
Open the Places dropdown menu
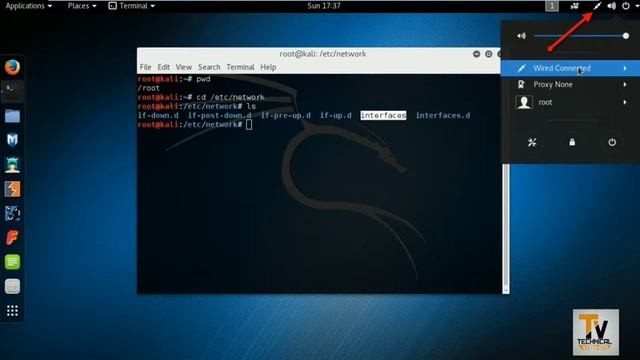pyautogui.click(x=82, y=6)
